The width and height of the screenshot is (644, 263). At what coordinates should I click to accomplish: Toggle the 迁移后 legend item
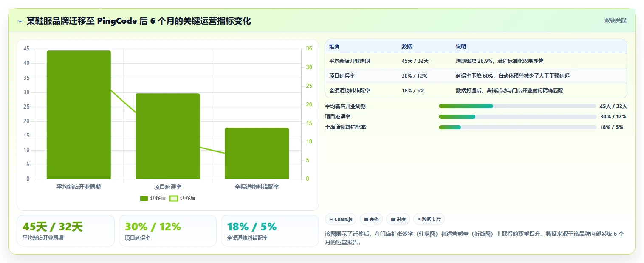point(182,198)
